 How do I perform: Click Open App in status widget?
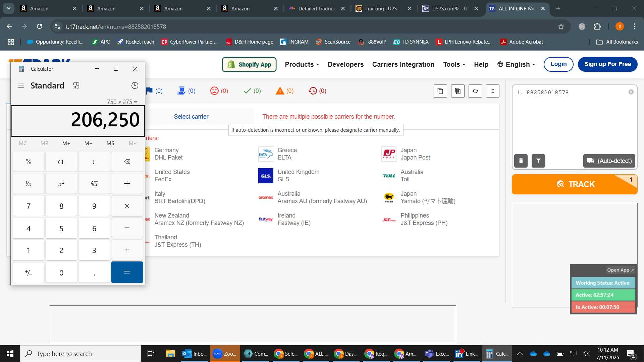(620, 270)
